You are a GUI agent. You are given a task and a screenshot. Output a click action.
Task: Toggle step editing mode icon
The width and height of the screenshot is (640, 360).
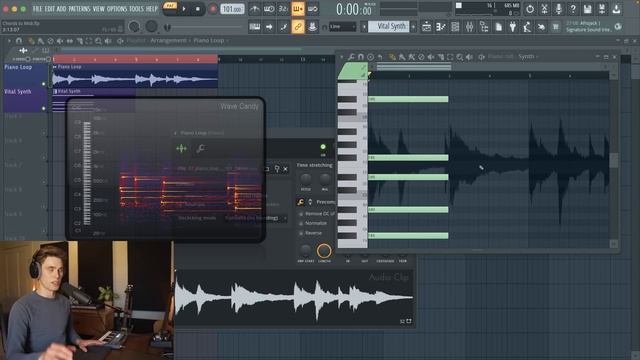click(283, 27)
